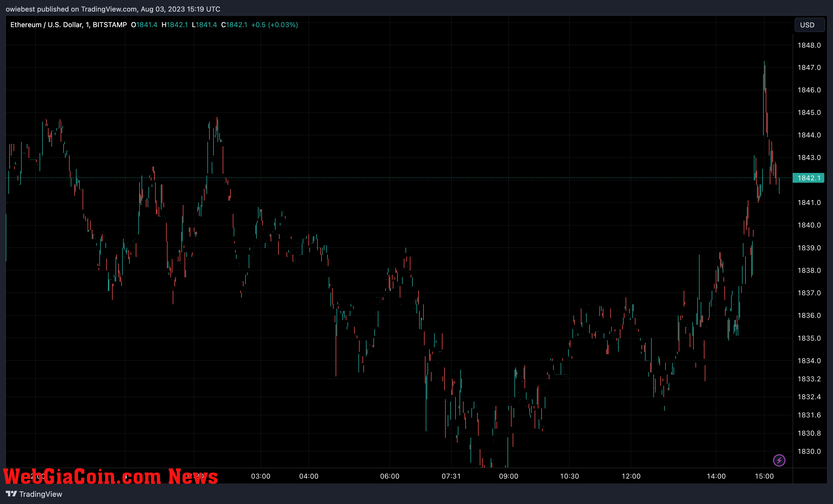The width and height of the screenshot is (833, 504).
Task: Click the 1846.0 price axis label
Action: tap(809, 90)
